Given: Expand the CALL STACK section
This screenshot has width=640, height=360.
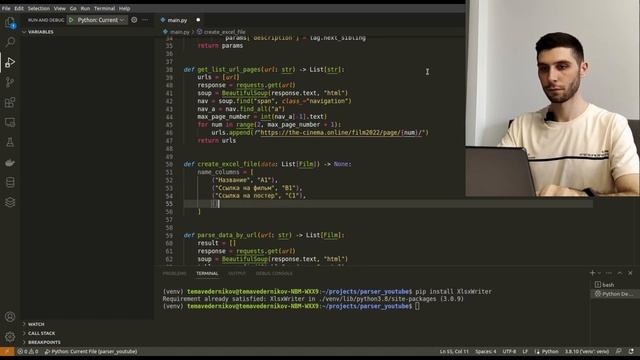Looking at the screenshot, I should coord(88,333).
